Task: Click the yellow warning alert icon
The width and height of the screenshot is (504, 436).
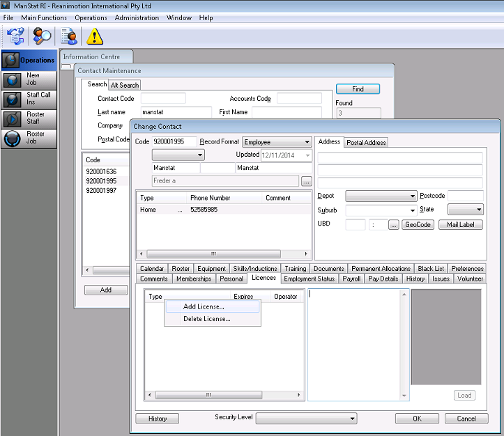Action: coord(95,36)
